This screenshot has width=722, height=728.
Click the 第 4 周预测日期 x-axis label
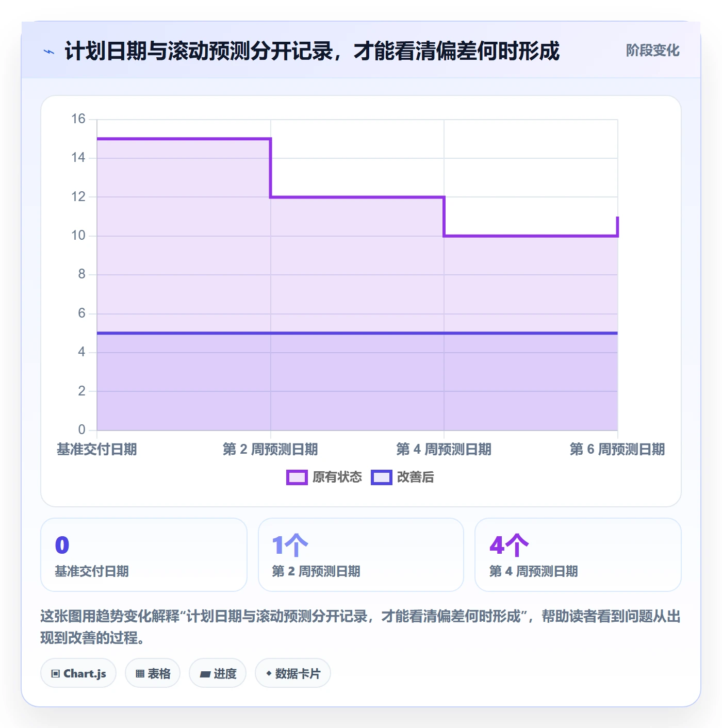[444, 450]
